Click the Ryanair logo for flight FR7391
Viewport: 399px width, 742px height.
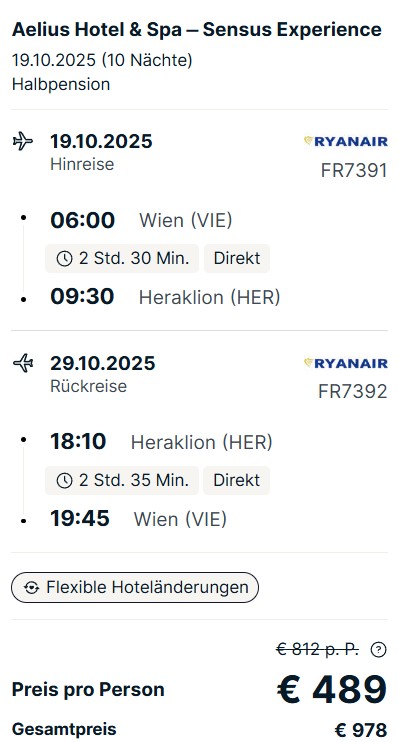[346, 141]
